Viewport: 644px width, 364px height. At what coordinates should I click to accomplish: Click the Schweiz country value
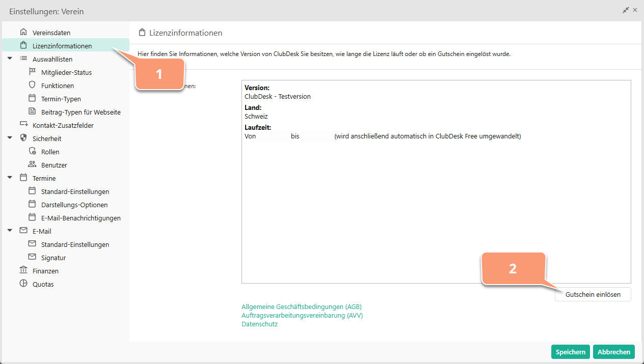tap(256, 116)
